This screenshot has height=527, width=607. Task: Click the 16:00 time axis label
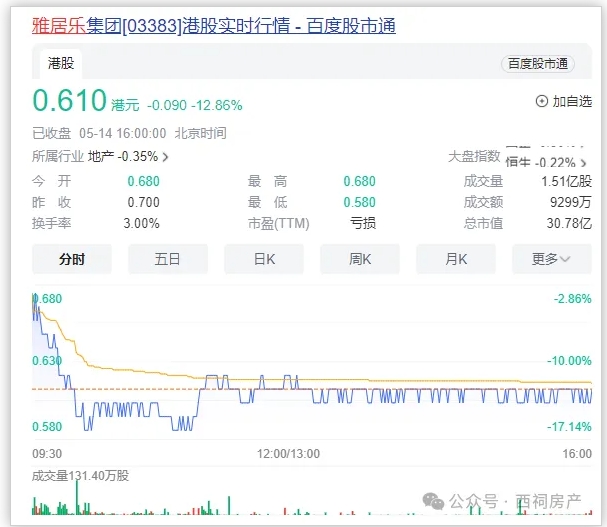[577, 453]
